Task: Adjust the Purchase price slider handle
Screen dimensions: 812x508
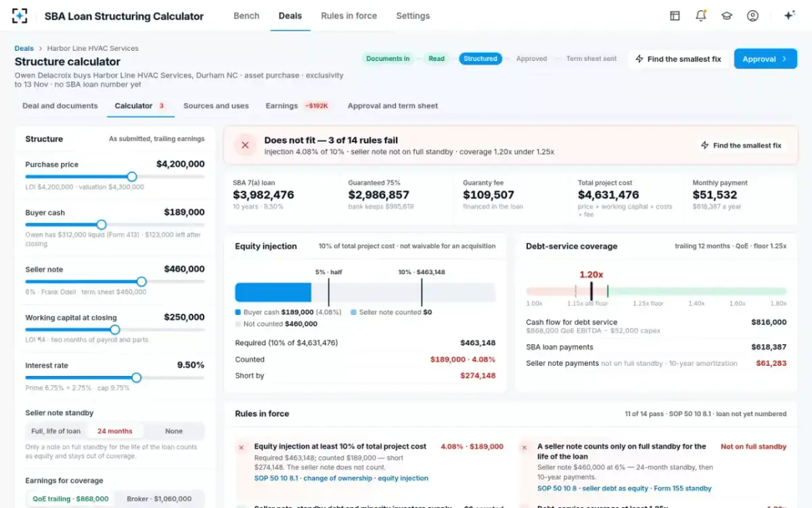Action: point(132,177)
